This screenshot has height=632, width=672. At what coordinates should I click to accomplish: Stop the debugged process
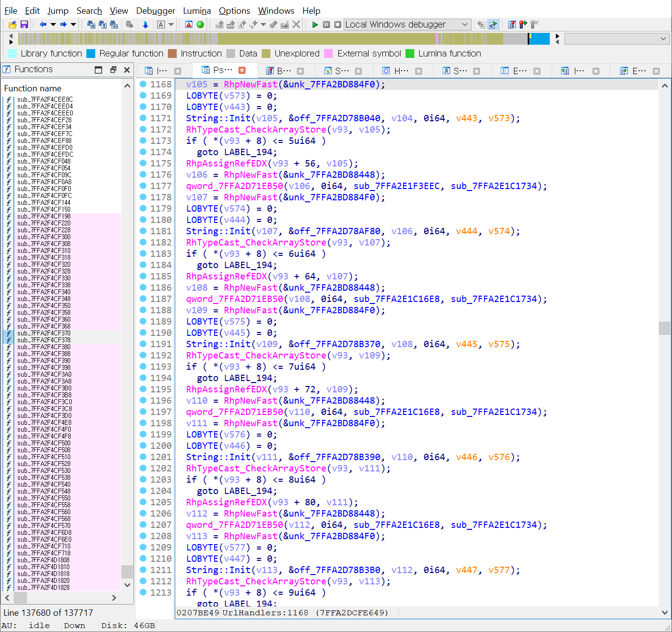tap(338, 25)
